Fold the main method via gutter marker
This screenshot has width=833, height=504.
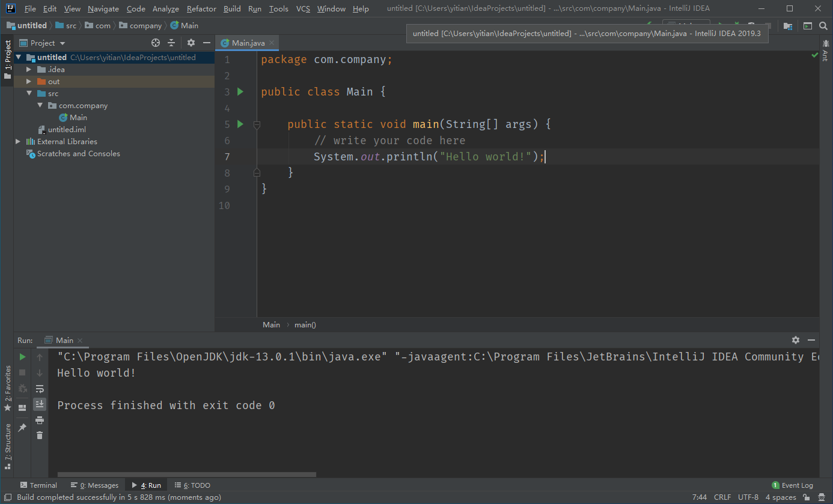(x=257, y=124)
